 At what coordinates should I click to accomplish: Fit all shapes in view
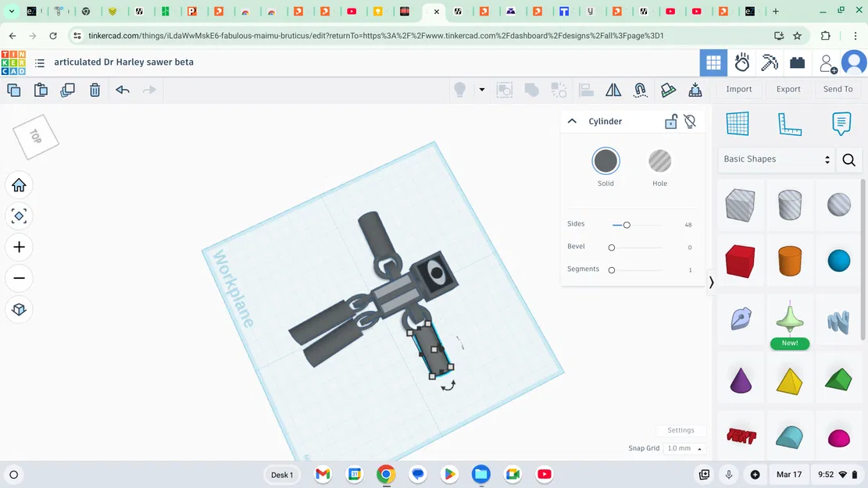click(20, 216)
